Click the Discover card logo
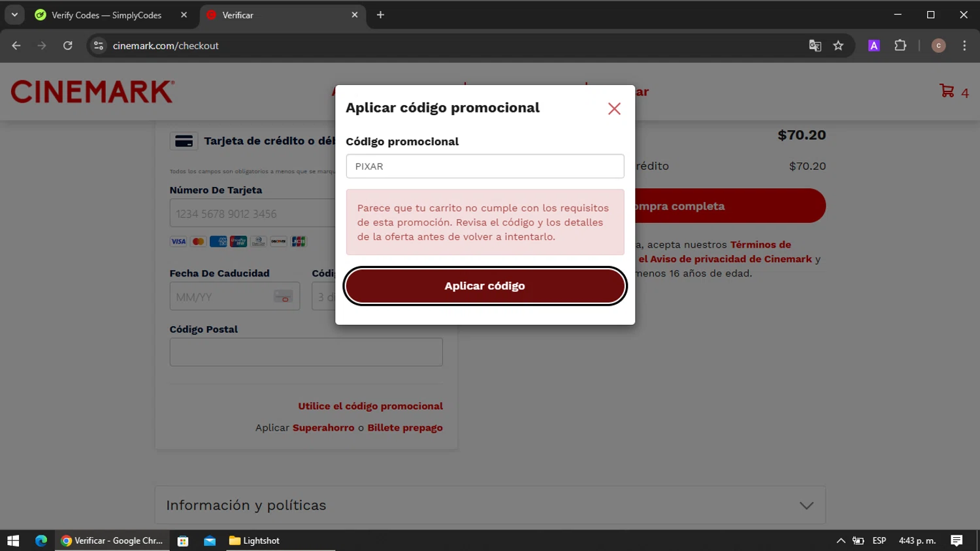The height and width of the screenshot is (551, 980). tap(278, 241)
